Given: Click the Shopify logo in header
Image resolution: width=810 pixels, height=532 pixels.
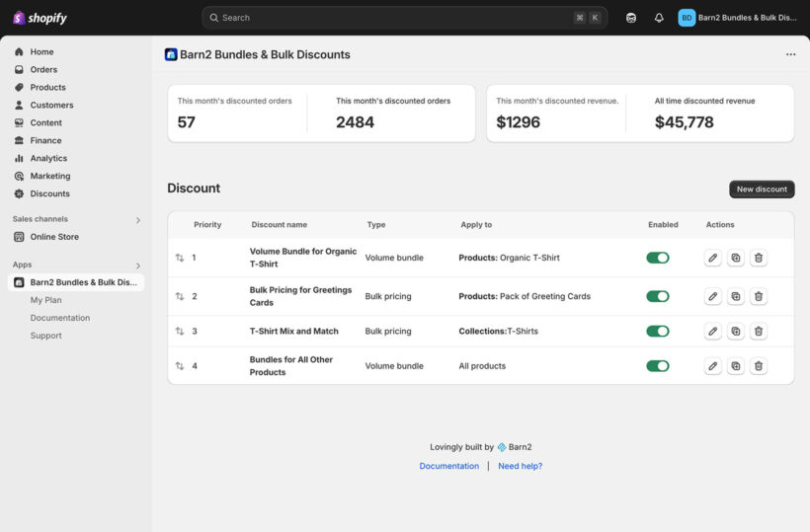Looking at the screenshot, I should click(x=40, y=18).
